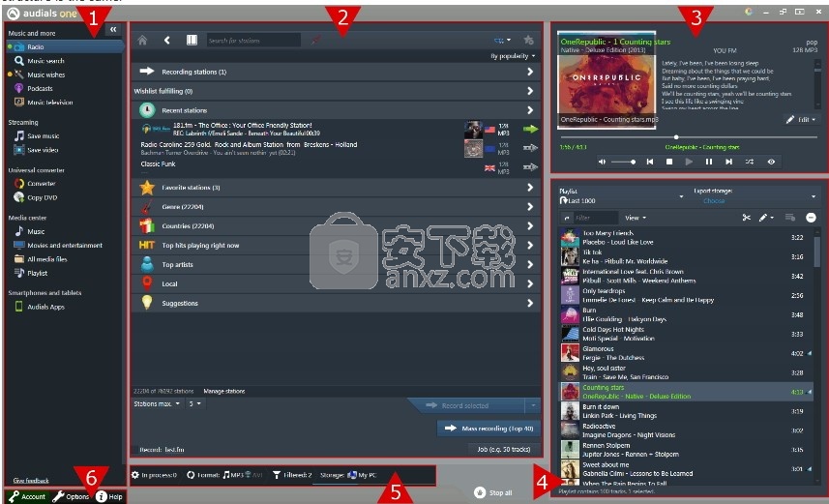Viewport: 829px width, 504px height.
Task: Expand Genre (22204)
Action: [336, 207]
